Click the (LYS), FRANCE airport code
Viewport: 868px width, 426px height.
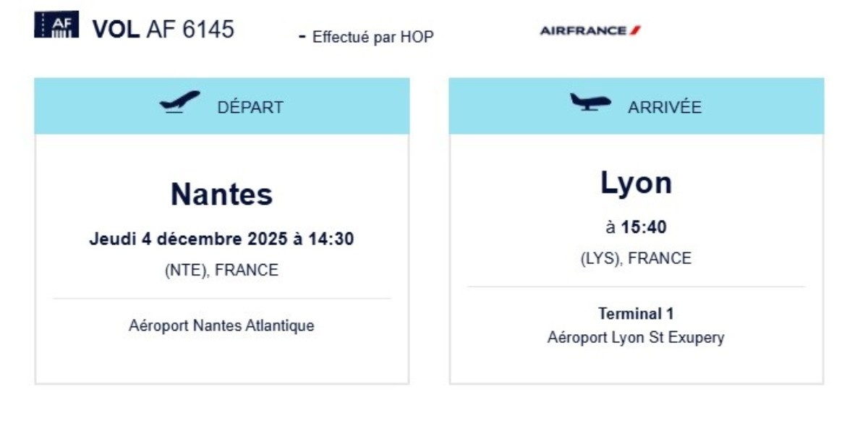636,258
